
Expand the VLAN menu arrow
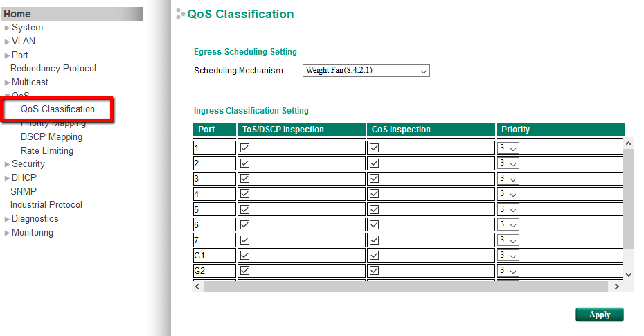coord(7,42)
